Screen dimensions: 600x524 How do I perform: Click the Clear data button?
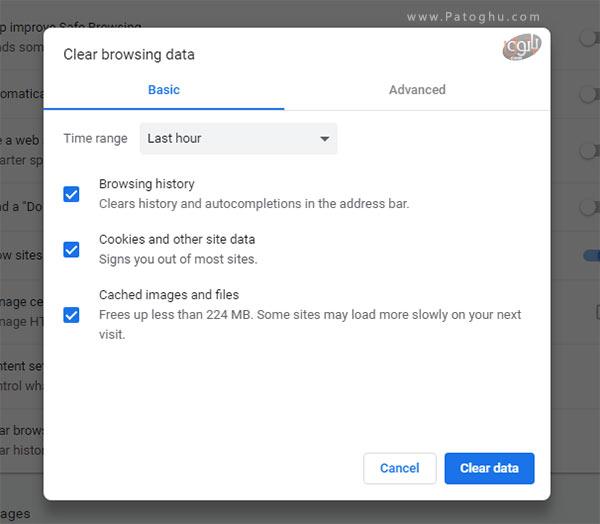[x=489, y=468]
